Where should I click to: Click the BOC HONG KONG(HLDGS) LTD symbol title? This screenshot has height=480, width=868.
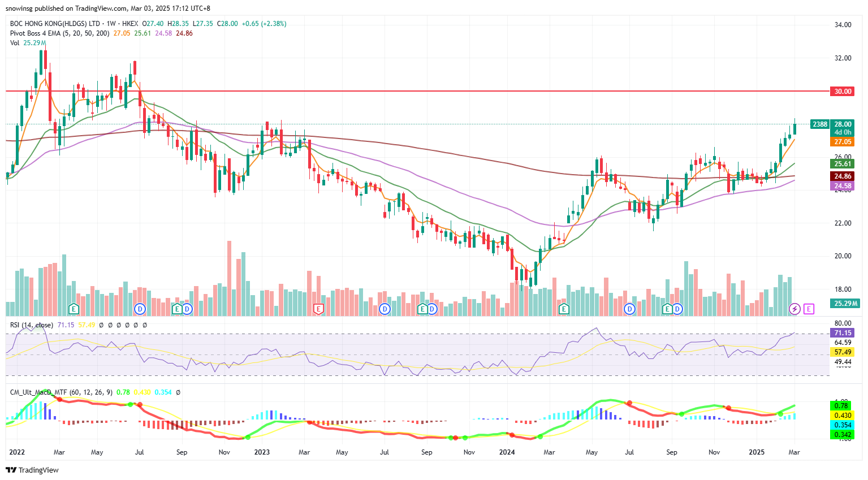55,24
